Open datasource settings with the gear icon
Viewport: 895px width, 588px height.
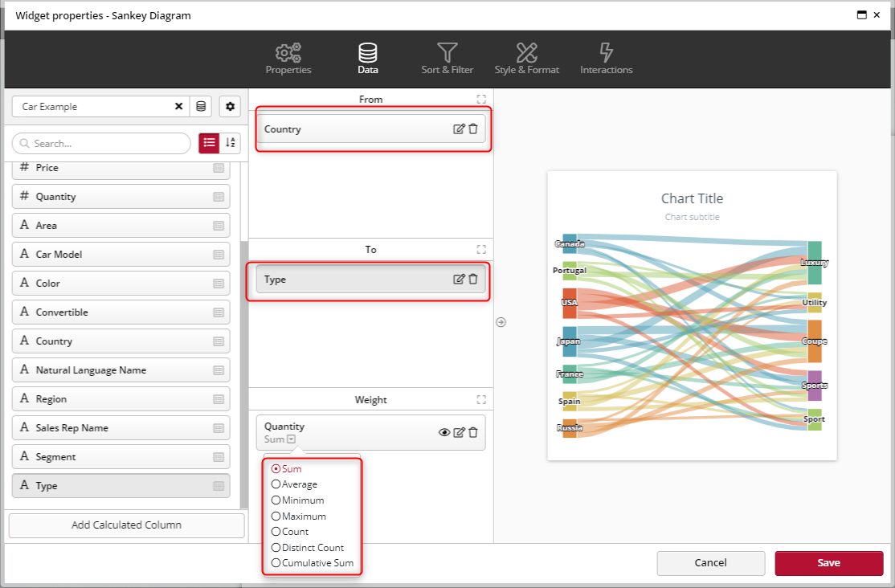230,106
